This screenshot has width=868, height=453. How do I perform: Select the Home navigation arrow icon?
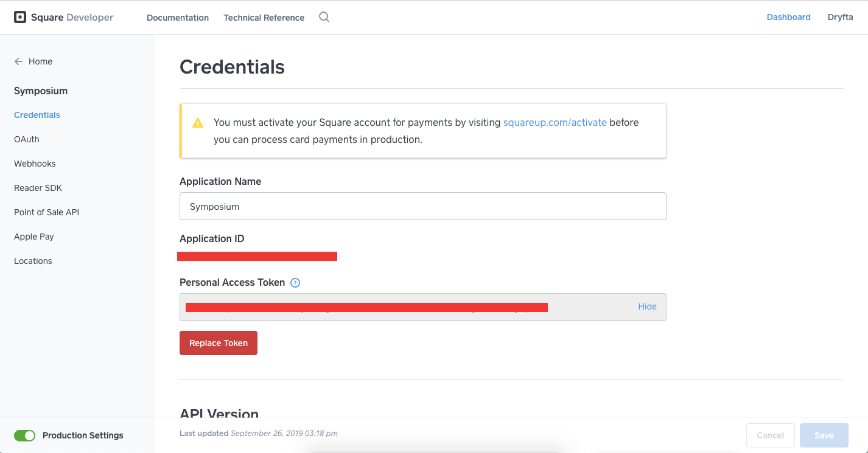click(18, 61)
